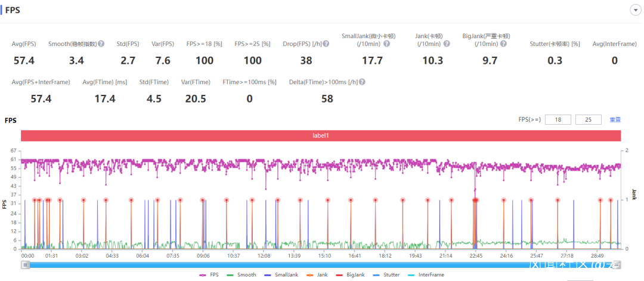
Task: Open help icon next to Jank (/10min)
Action: 447,44
